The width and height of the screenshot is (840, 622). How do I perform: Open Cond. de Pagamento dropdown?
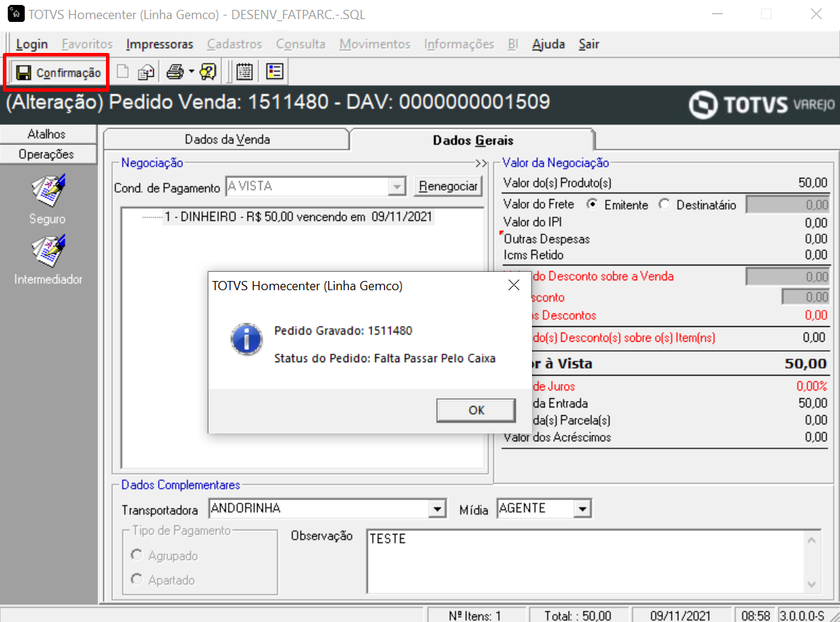[397, 187]
